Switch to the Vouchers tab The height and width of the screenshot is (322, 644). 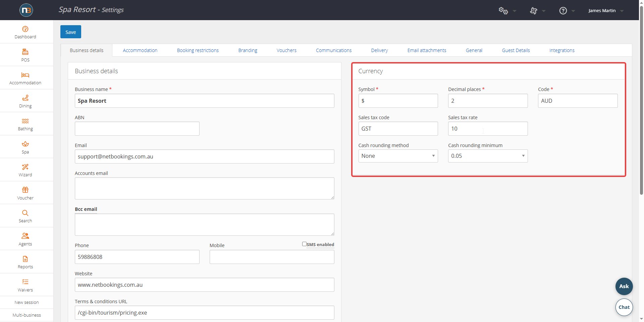pyautogui.click(x=286, y=50)
